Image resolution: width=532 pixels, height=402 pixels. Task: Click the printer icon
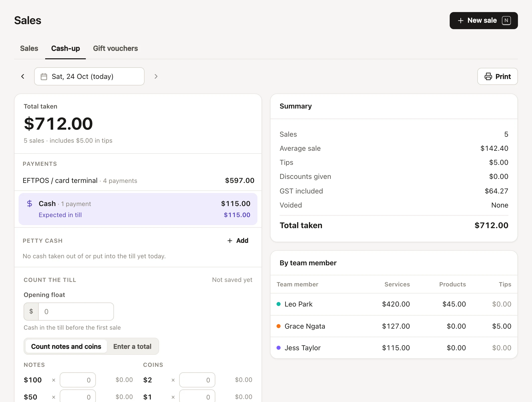(488, 76)
